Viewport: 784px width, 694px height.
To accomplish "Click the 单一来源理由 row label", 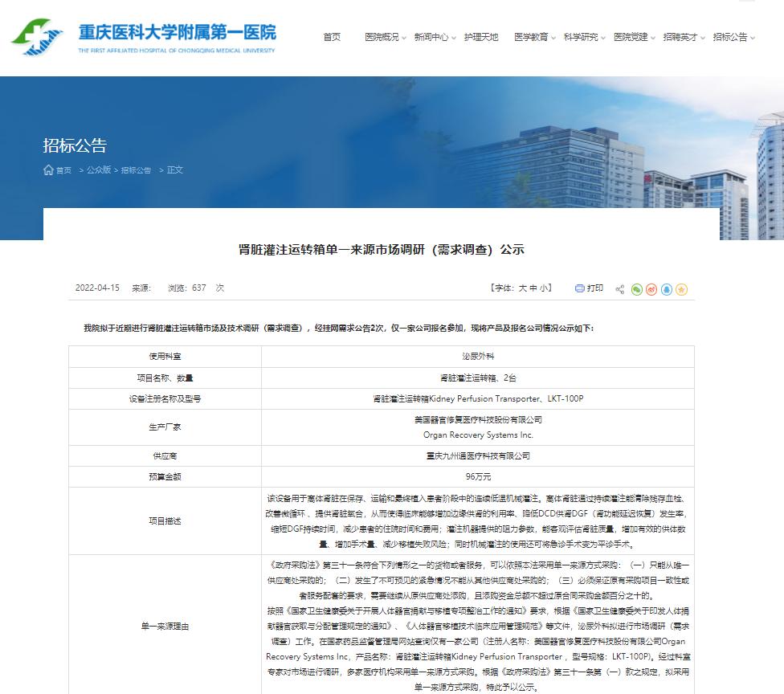I will click(x=165, y=627).
